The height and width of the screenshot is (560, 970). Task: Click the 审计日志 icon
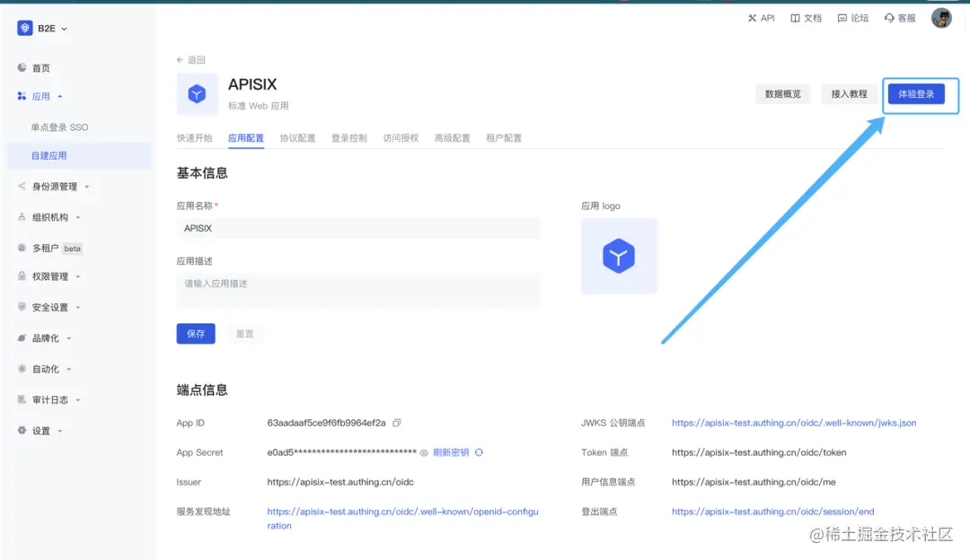click(x=22, y=399)
